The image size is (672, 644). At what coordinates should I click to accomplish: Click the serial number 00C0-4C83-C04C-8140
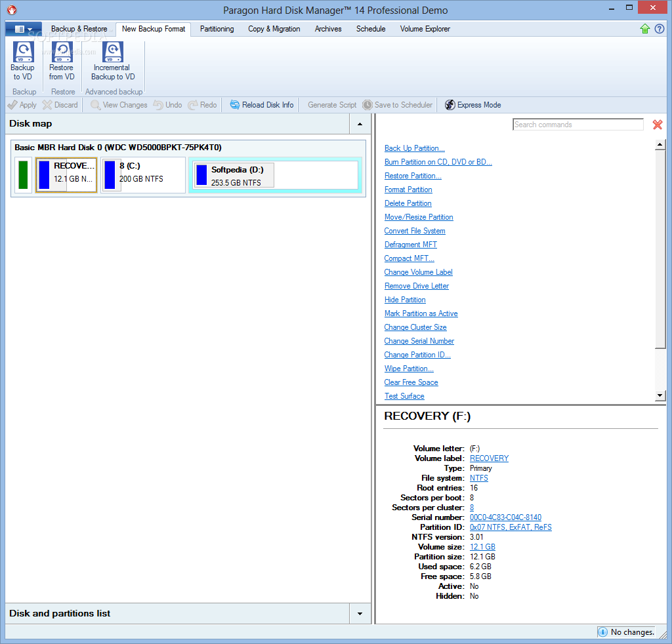coord(505,517)
